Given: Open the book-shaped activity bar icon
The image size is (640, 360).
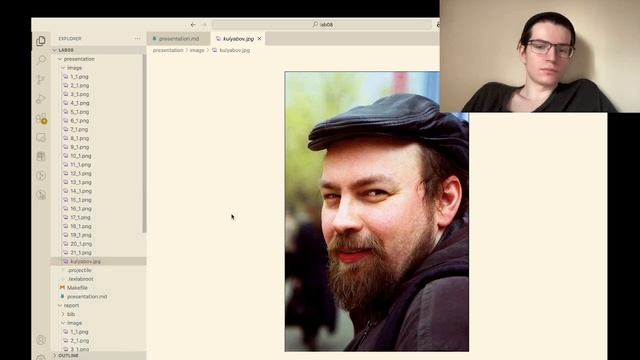Looking at the screenshot, I should coord(41,156).
